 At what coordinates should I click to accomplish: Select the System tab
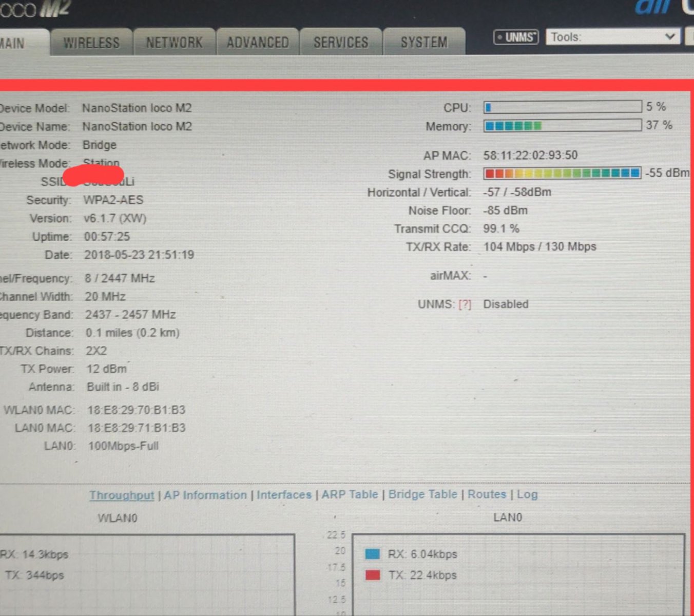(x=424, y=42)
